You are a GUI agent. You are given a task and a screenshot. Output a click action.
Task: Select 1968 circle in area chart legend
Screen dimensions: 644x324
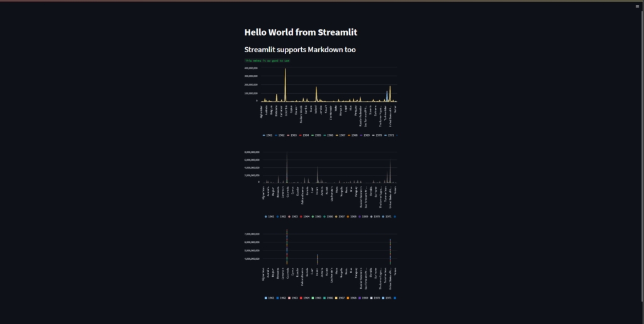click(x=348, y=216)
